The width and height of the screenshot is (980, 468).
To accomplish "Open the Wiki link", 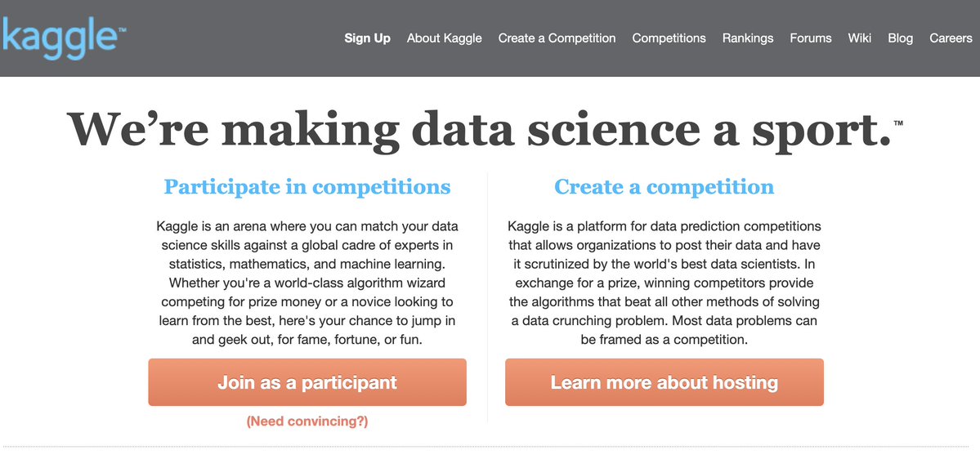I will pos(859,38).
